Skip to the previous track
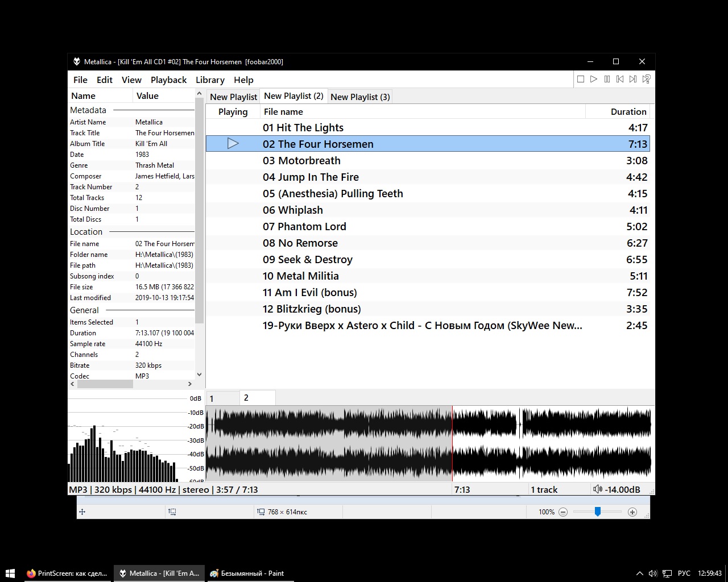This screenshot has width=728, height=582. pos(620,80)
